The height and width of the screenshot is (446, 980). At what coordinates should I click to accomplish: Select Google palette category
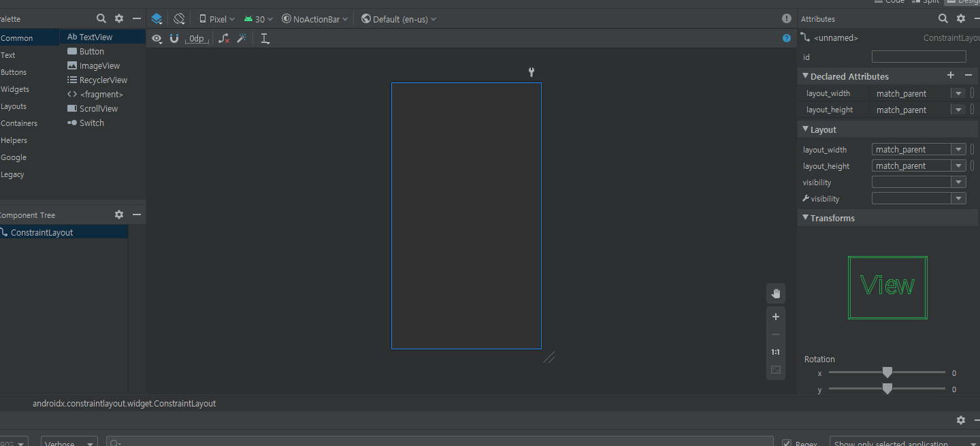[29, 157]
